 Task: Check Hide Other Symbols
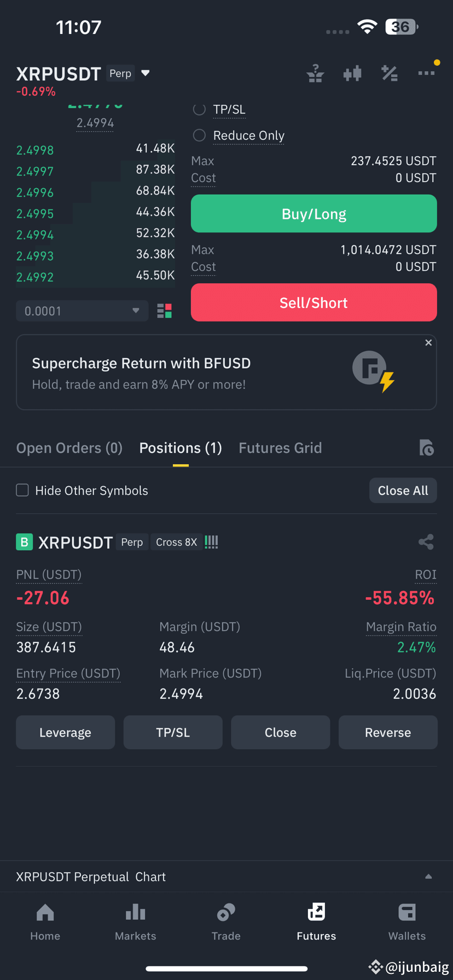(22, 490)
